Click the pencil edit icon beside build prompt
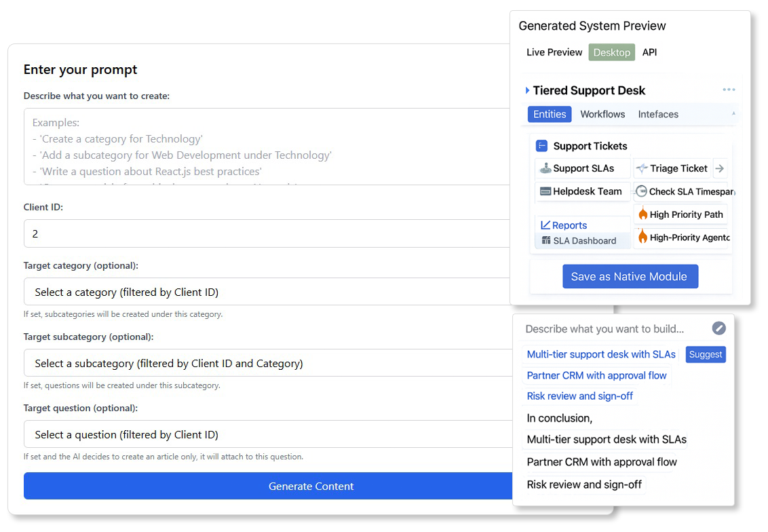The image size is (768, 532). click(718, 328)
